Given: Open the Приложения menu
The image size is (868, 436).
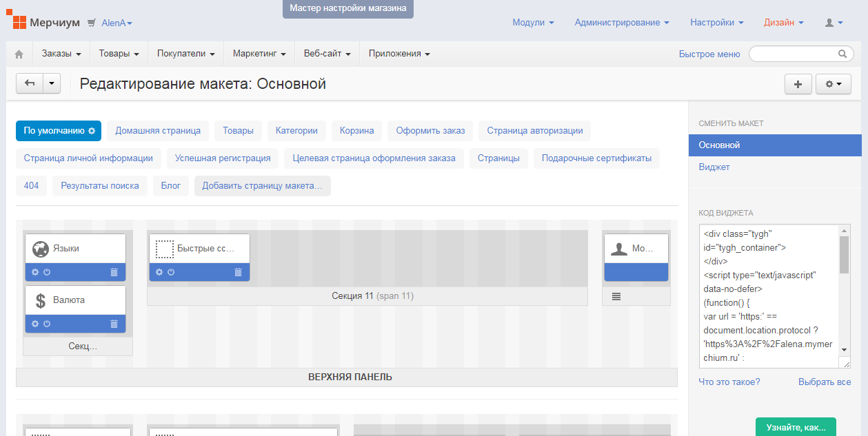Looking at the screenshot, I should pyautogui.click(x=399, y=54).
